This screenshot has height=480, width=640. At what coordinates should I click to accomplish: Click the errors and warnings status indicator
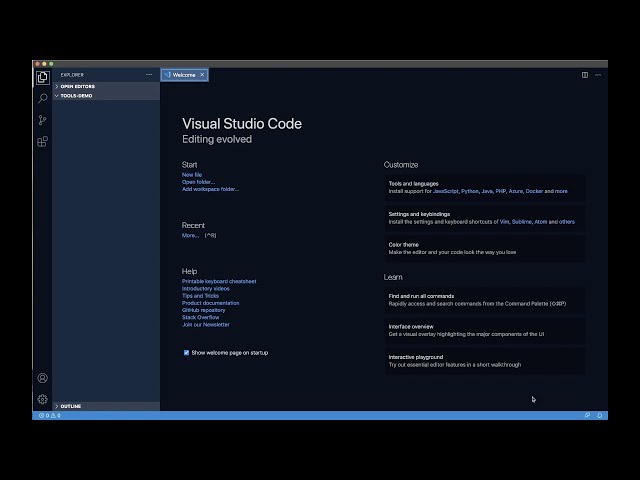[x=50, y=415]
